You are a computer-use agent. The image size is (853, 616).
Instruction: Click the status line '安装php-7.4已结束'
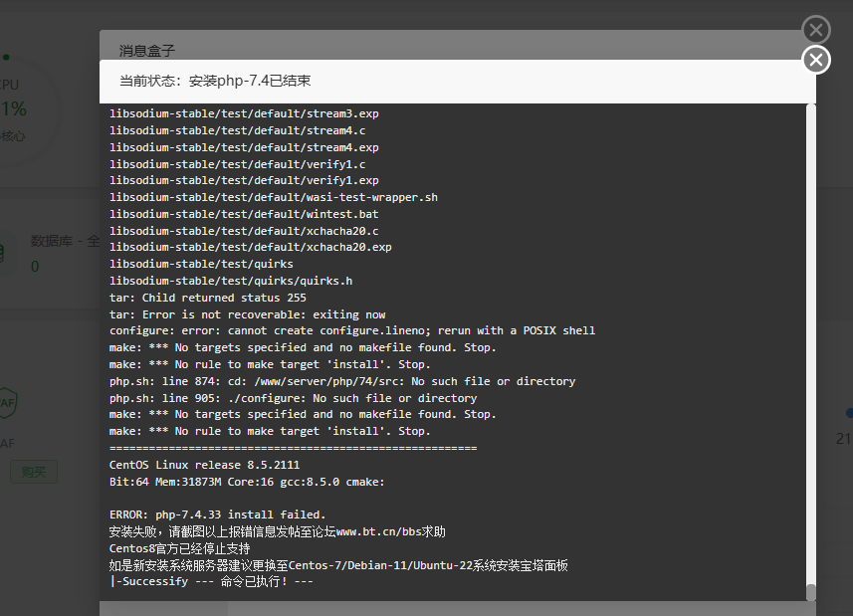click(250, 81)
